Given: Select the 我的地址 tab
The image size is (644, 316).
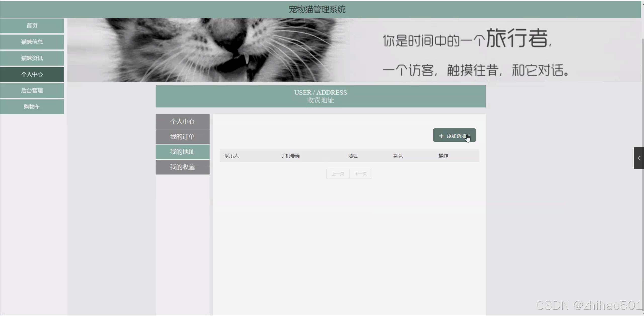Looking at the screenshot, I should (182, 152).
